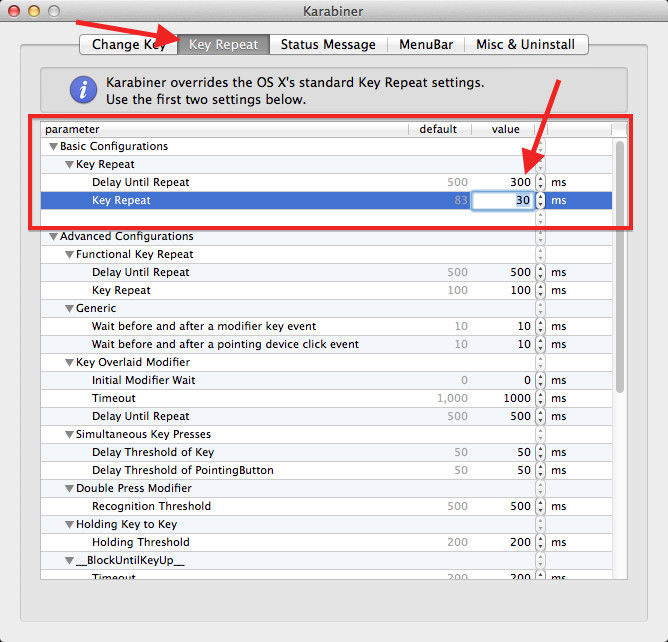Select the Initial Modifier Wait row
This screenshot has height=642, width=668.
(326, 380)
